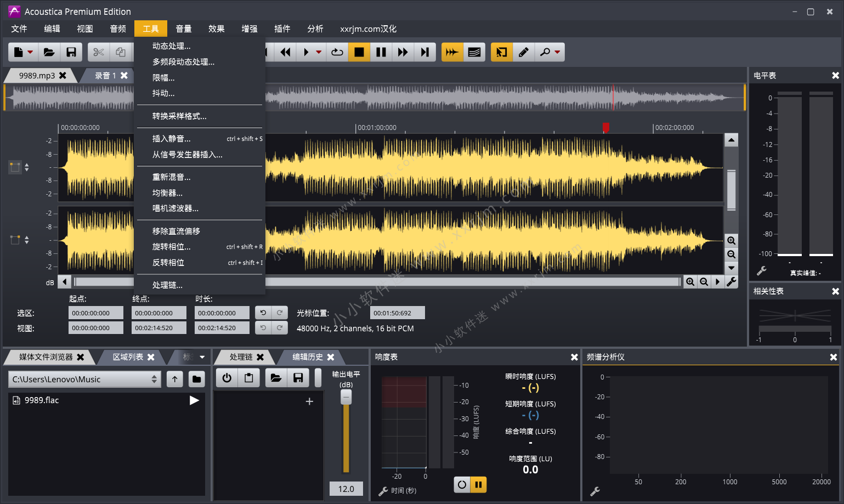Zoom in horizontally on the timeline

pos(690,282)
